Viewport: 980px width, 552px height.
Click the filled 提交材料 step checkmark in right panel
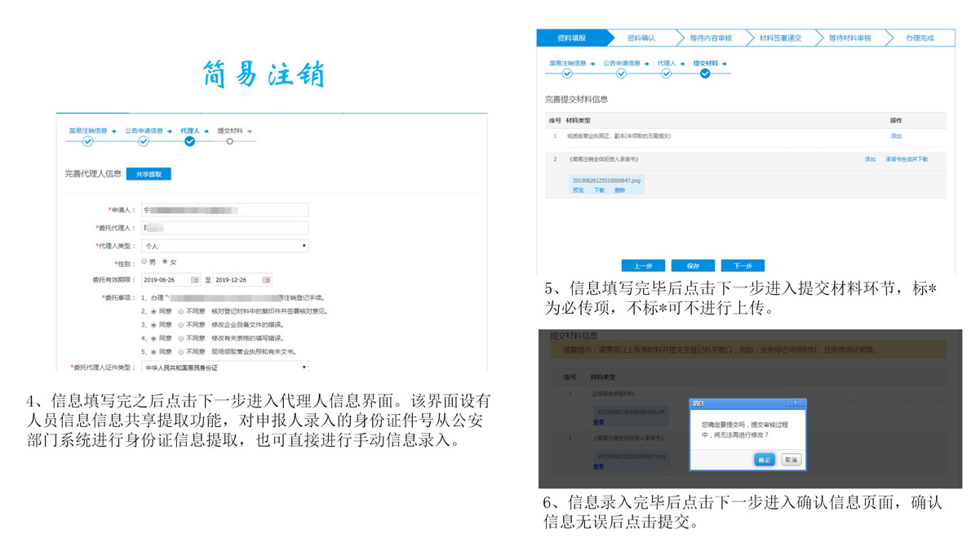(x=705, y=73)
